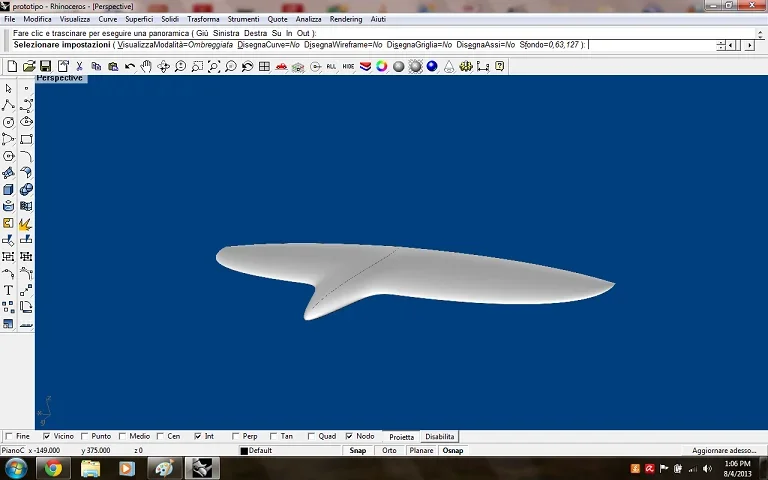768x480 pixels.
Task: Click the Sfondo color value option
Action: [549, 45]
